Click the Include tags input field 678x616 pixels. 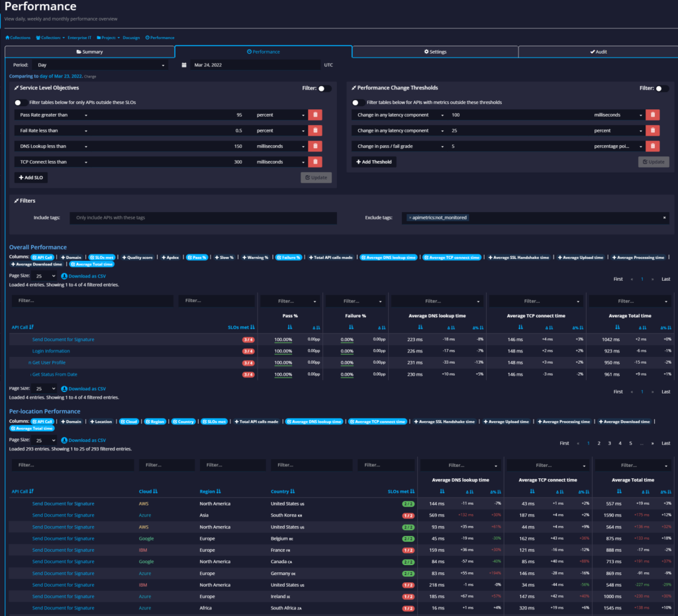pos(203,218)
